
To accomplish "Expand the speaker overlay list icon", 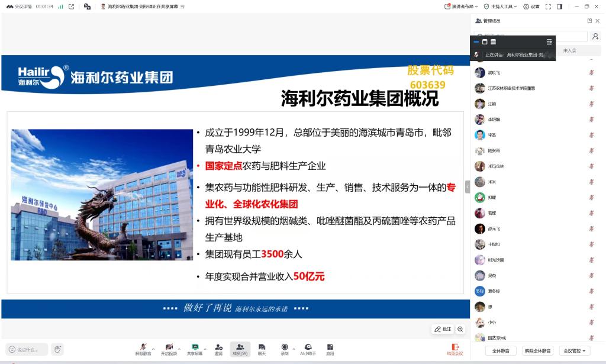I will point(549,42).
